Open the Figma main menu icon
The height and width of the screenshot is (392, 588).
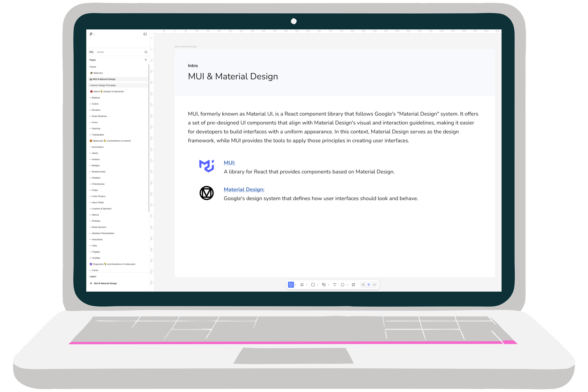(x=91, y=34)
